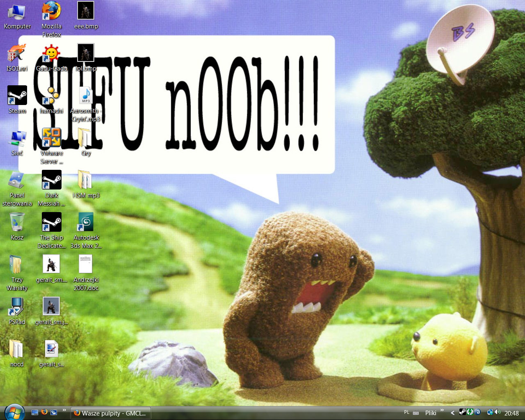Click the Komputer desktop icon

(17, 11)
